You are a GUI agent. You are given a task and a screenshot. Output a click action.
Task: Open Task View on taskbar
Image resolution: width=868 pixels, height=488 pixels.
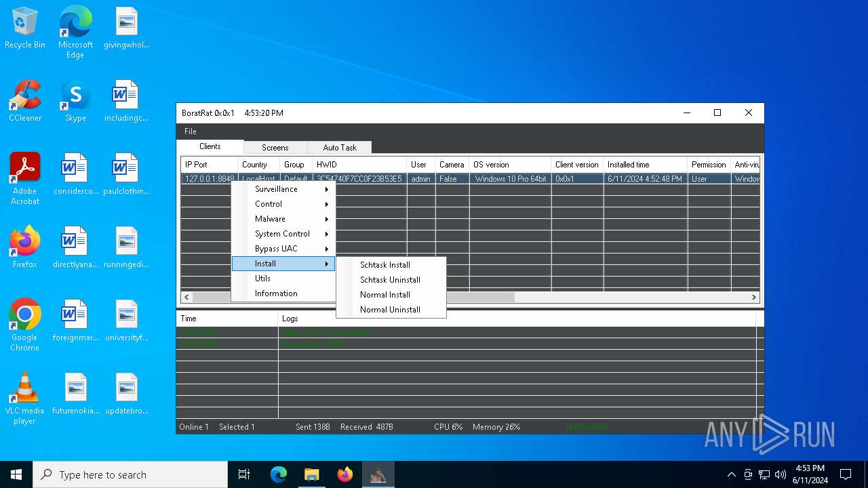(244, 474)
